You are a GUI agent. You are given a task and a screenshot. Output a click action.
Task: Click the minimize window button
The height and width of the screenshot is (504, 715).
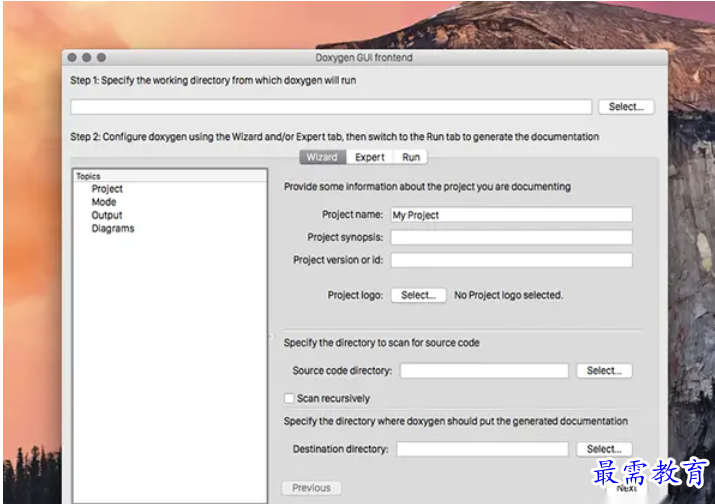click(x=87, y=57)
